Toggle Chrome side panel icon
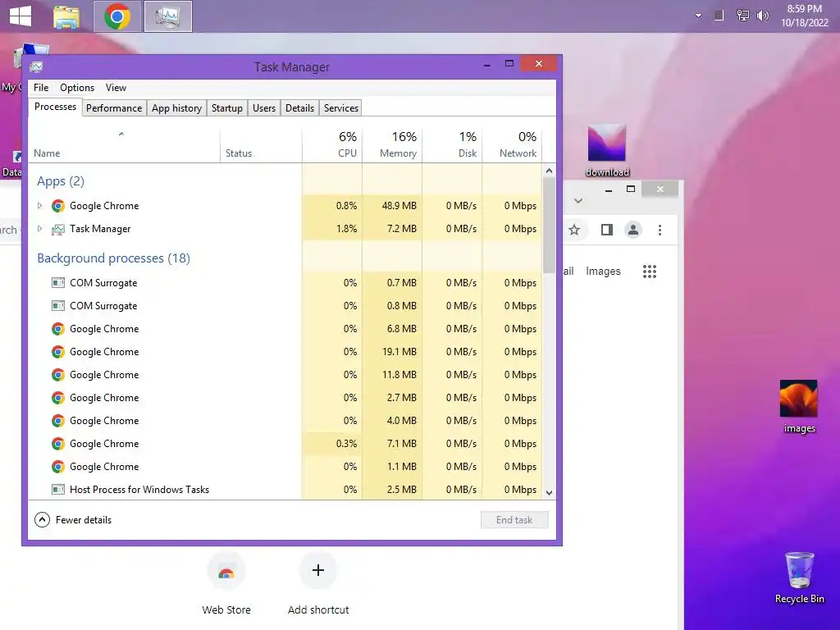Screen dimensions: 840x630 point(606,230)
